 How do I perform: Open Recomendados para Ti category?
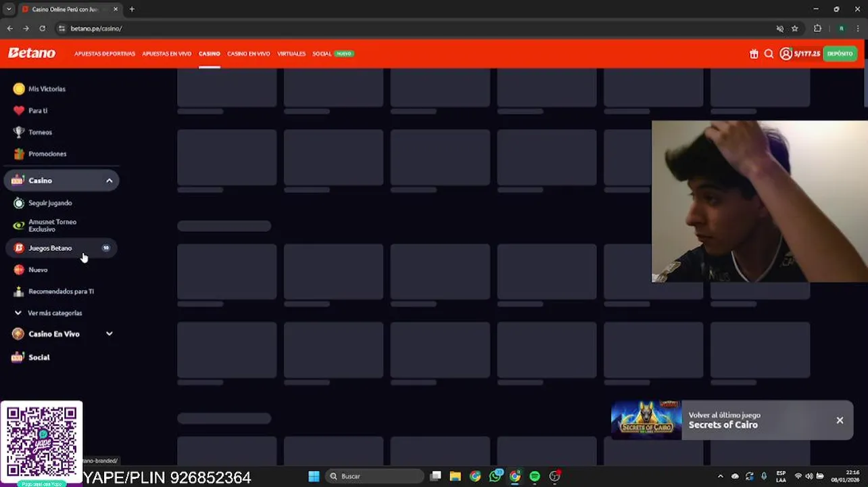(61, 292)
